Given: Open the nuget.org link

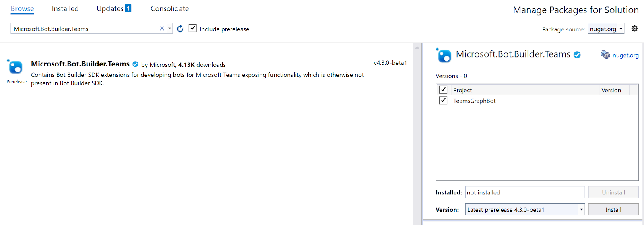Looking at the screenshot, I should 625,55.
